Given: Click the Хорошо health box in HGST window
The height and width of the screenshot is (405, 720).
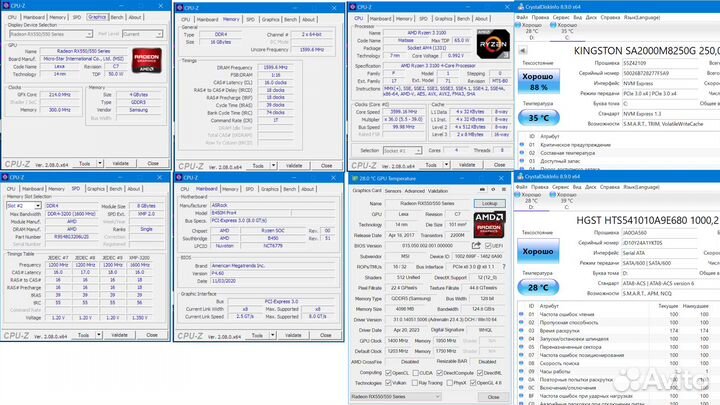Looking at the screenshot, I should tap(539, 251).
